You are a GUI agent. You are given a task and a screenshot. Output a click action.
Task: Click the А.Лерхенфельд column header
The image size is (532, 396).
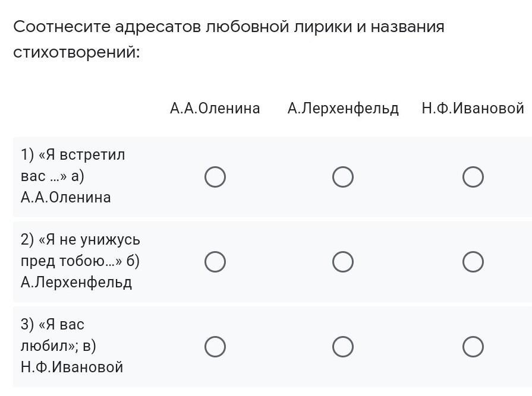click(342, 109)
